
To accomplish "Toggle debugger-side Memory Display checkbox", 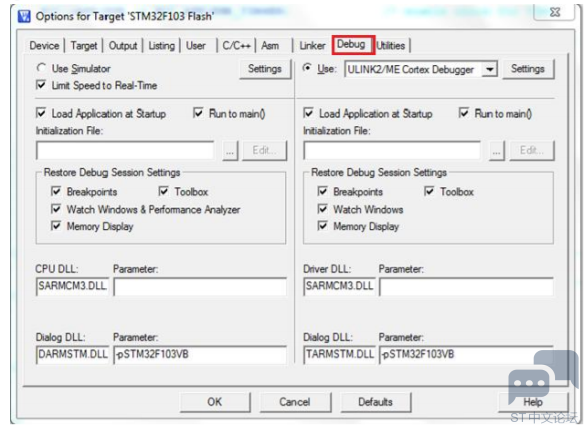I will click(x=322, y=226).
